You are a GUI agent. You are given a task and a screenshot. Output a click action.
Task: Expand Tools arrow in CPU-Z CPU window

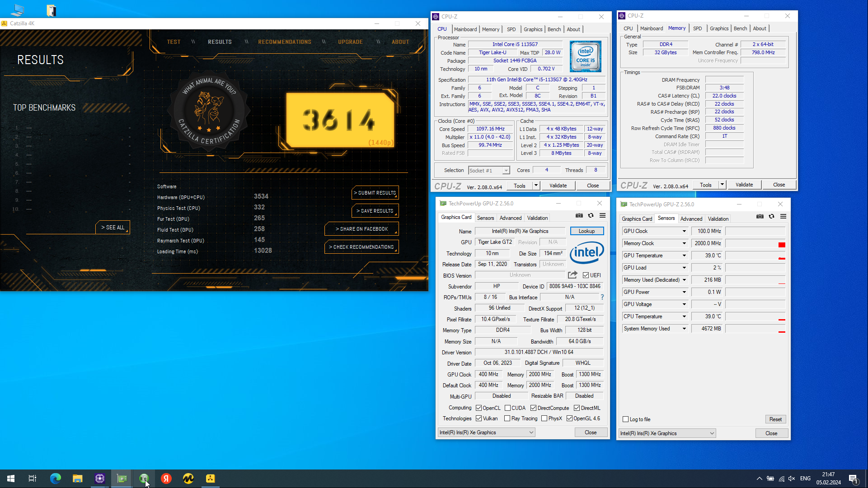[536, 186]
